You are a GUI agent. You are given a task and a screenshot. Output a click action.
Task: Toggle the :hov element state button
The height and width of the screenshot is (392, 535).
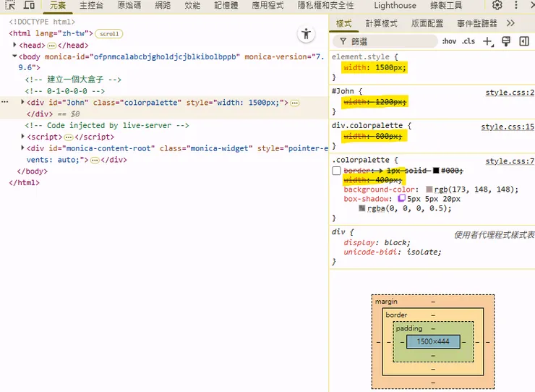[x=449, y=41]
